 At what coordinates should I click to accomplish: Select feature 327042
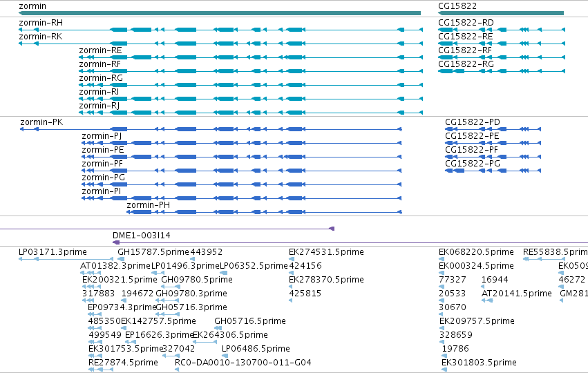(x=179, y=349)
